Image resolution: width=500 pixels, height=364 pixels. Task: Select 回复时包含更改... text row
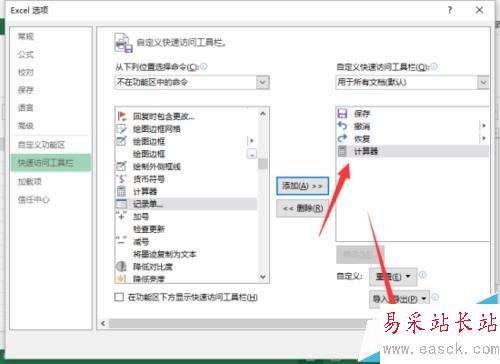[164, 116]
